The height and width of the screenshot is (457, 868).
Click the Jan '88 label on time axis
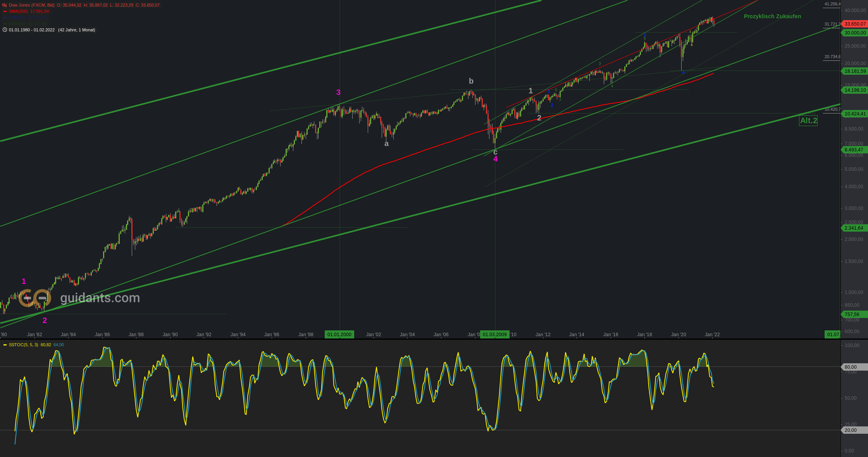point(136,335)
